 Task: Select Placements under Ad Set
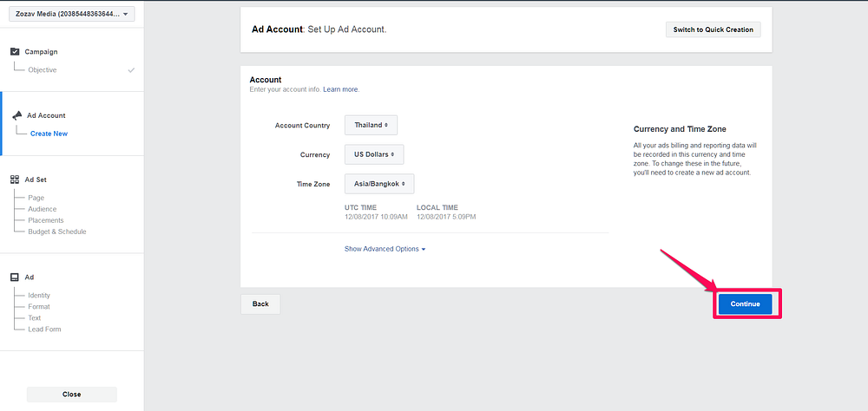tap(46, 220)
